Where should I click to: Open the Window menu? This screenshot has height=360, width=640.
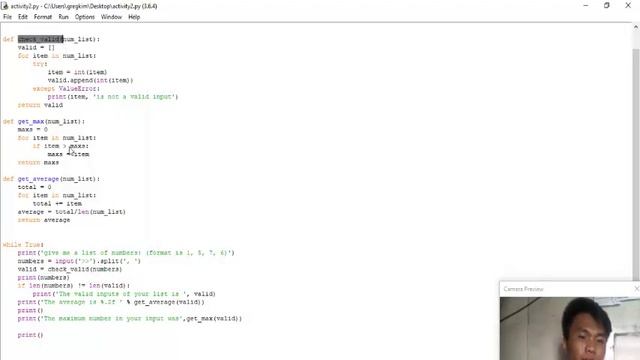tap(111, 17)
